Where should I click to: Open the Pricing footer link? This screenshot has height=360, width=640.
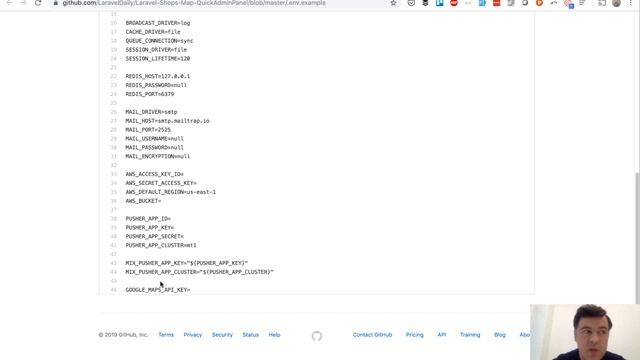415,335
